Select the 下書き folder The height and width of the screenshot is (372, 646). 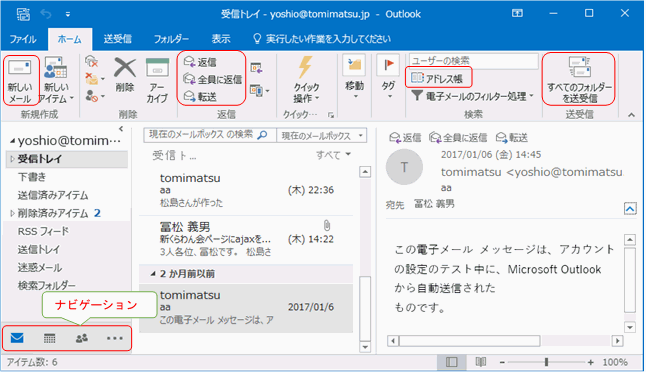coord(32,177)
